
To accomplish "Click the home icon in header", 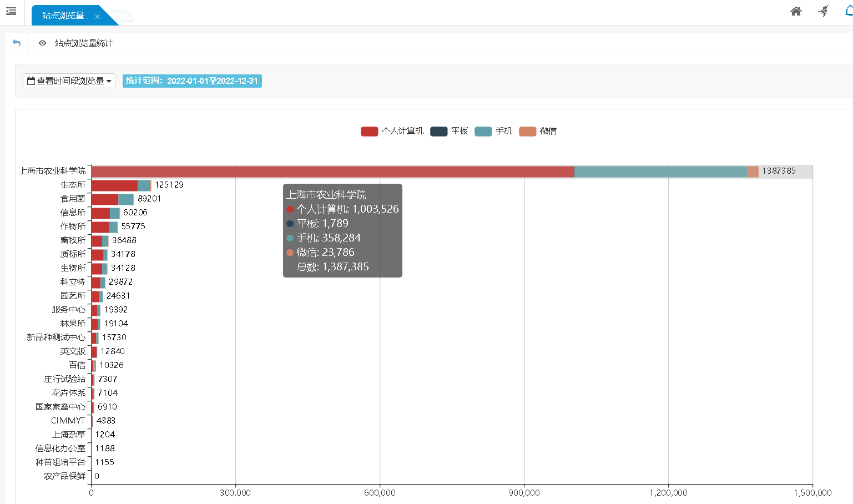I will point(796,11).
